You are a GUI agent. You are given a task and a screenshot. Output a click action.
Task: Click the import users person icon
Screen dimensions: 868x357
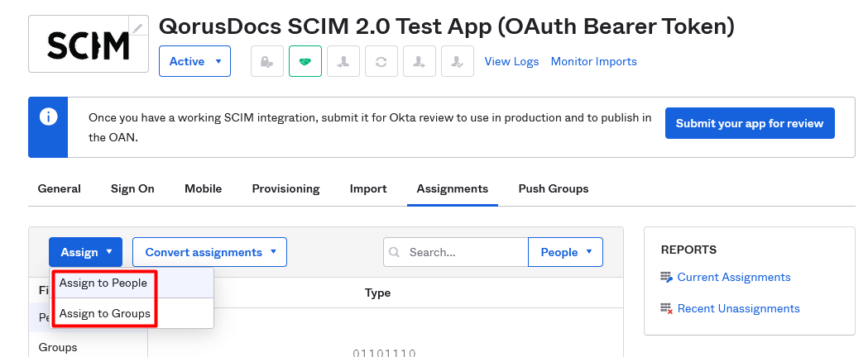click(x=343, y=61)
